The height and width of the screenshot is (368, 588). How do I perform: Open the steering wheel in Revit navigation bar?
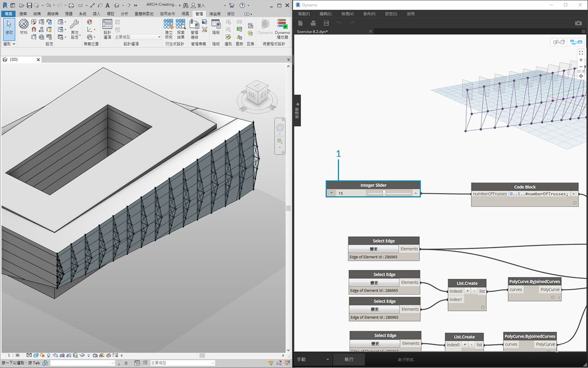[x=280, y=128]
